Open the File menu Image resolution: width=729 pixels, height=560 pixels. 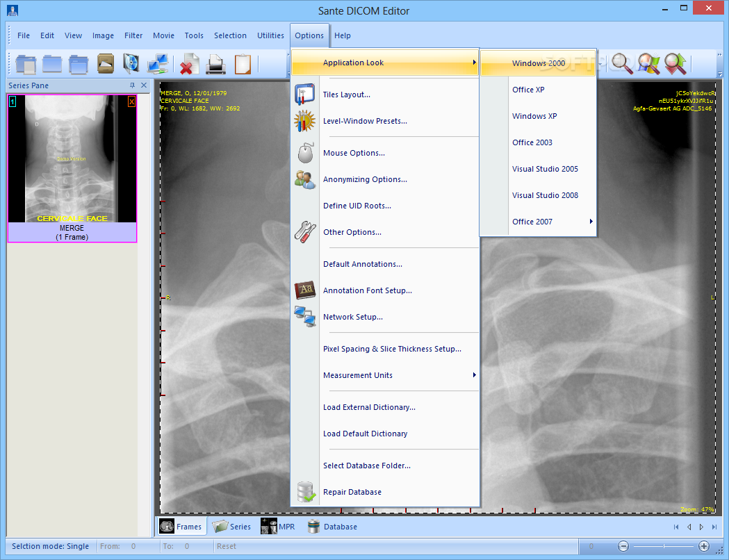[23, 35]
